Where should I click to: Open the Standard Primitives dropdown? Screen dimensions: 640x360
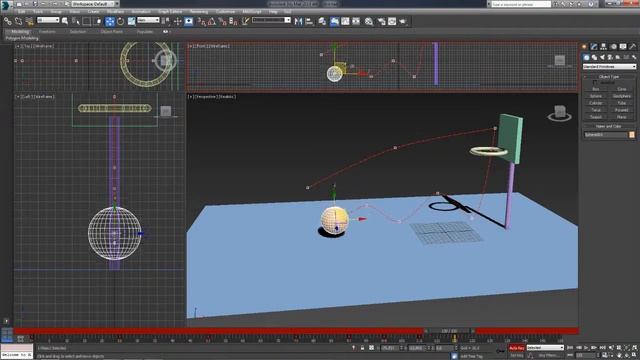609,67
